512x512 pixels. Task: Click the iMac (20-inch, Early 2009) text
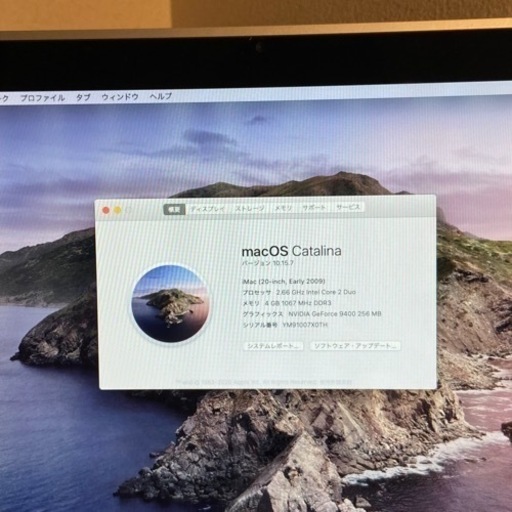[284, 281]
